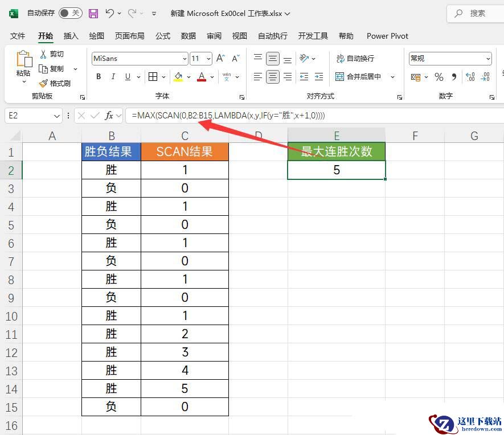Toggle the AutoSave switch
The width and height of the screenshot is (504, 435).
pyautogui.click(x=71, y=13)
